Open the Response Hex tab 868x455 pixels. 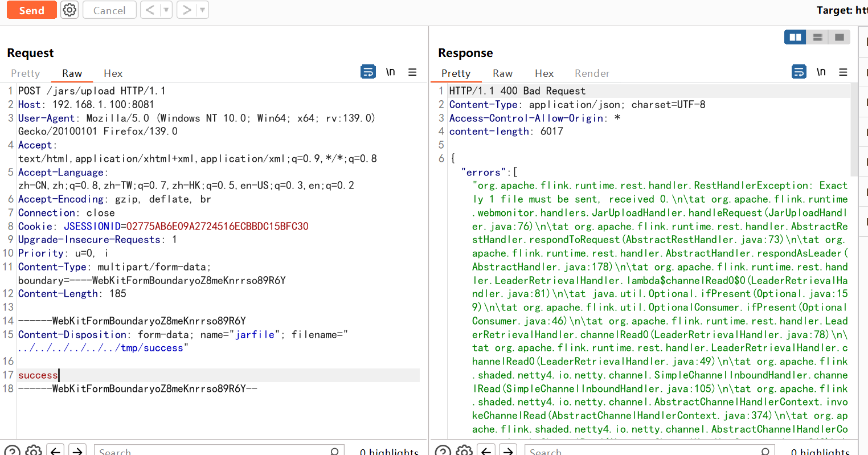point(544,73)
